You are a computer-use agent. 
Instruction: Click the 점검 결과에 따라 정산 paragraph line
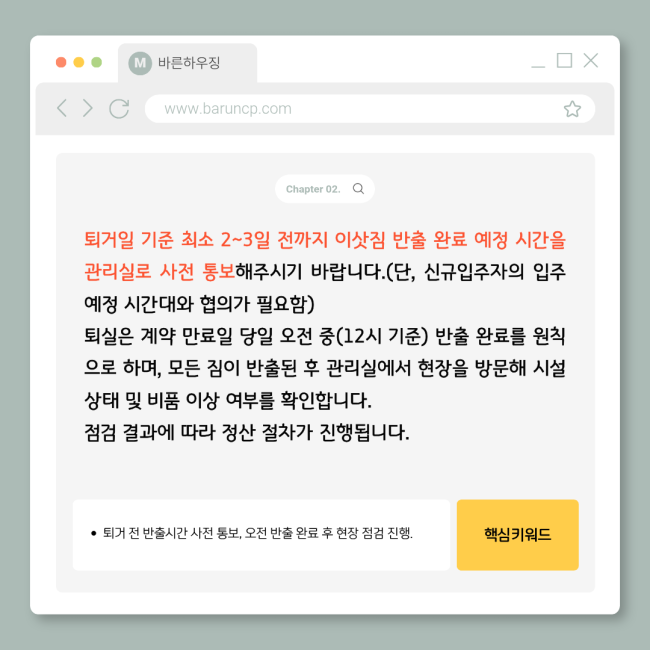[247, 432]
